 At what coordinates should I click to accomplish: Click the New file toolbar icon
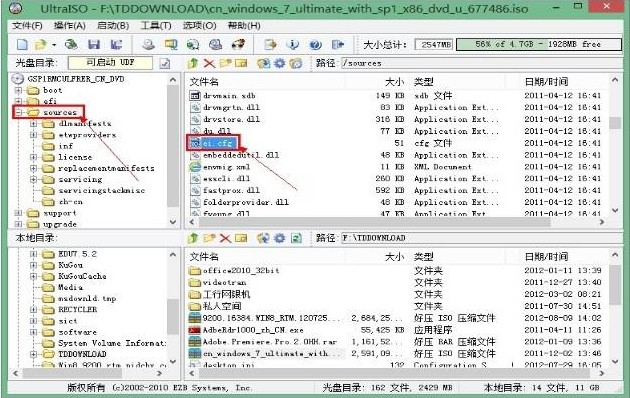22,44
